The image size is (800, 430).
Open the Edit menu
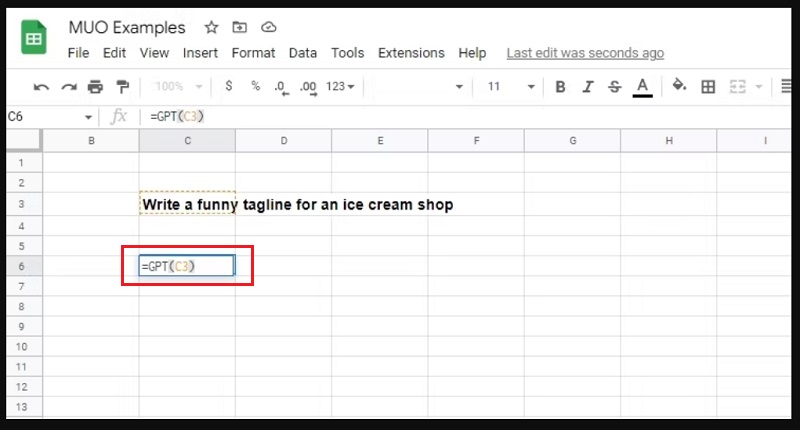click(x=114, y=53)
